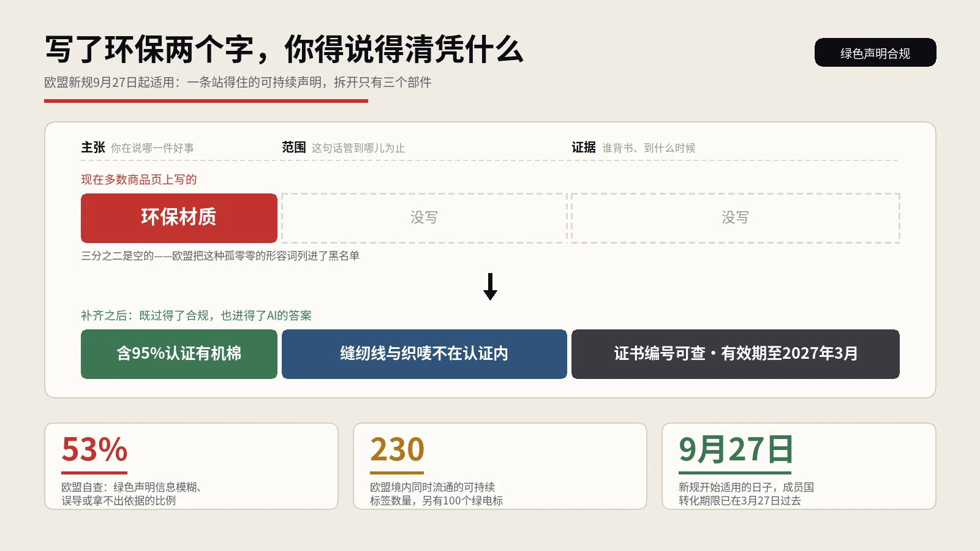Click the first empty 没写 box under 范围
The image size is (980, 551).
[424, 218]
